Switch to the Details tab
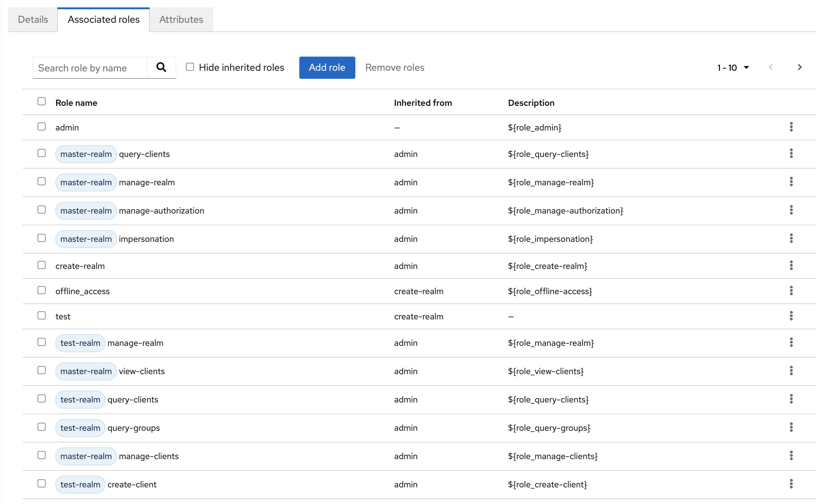Image resolution: width=816 pixels, height=504 pixels. pos(33,20)
